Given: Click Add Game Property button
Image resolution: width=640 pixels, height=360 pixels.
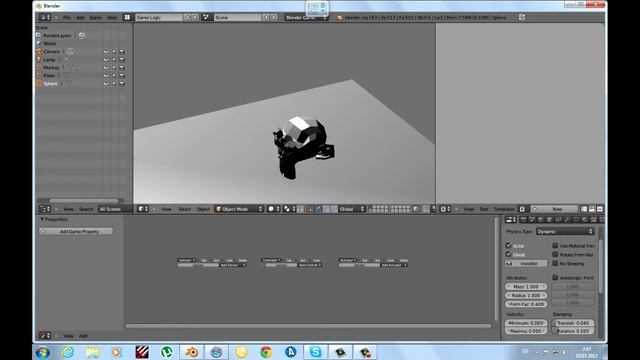Looking at the screenshot, I should coord(76,231).
